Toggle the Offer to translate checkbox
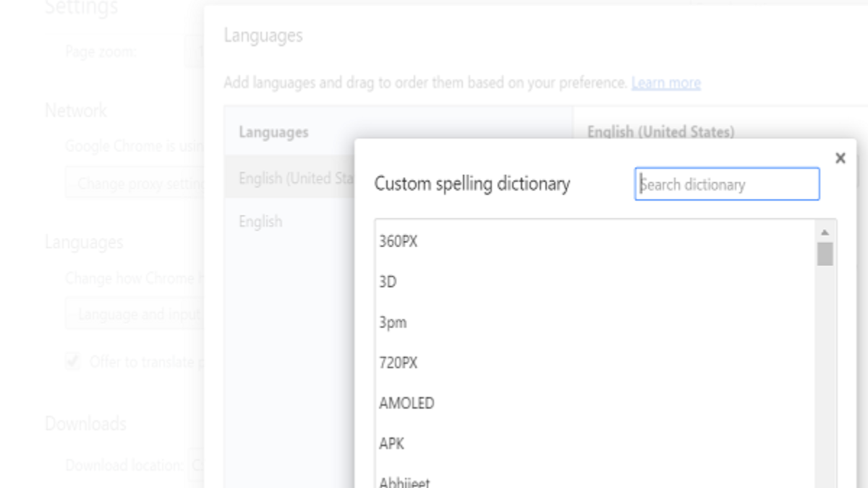This screenshot has height=488, width=868. (72, 361)
